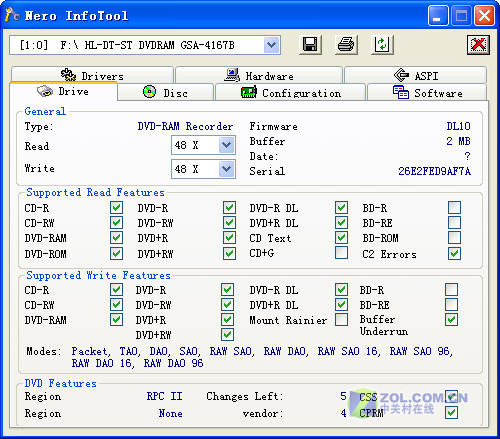Toggle DVD+R DL read checkbox

pos(341,222)
